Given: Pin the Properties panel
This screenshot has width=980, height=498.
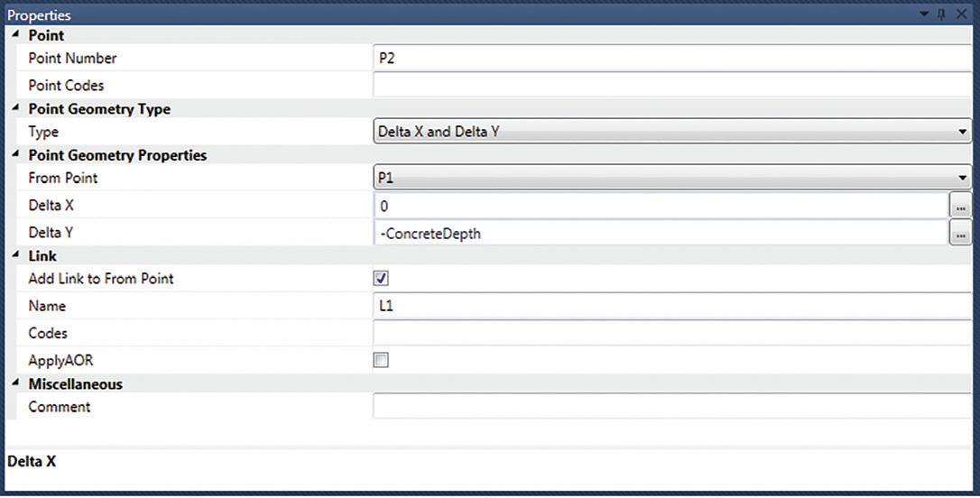Looking at the screenshot, I should click(x=942, y=14).
